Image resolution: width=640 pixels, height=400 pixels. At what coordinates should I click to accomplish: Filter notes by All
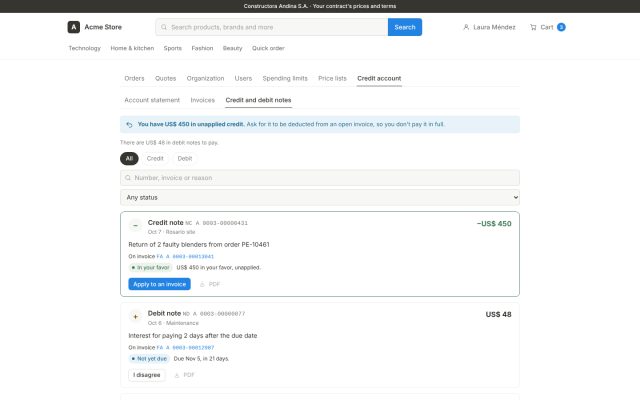pos(129,158)
